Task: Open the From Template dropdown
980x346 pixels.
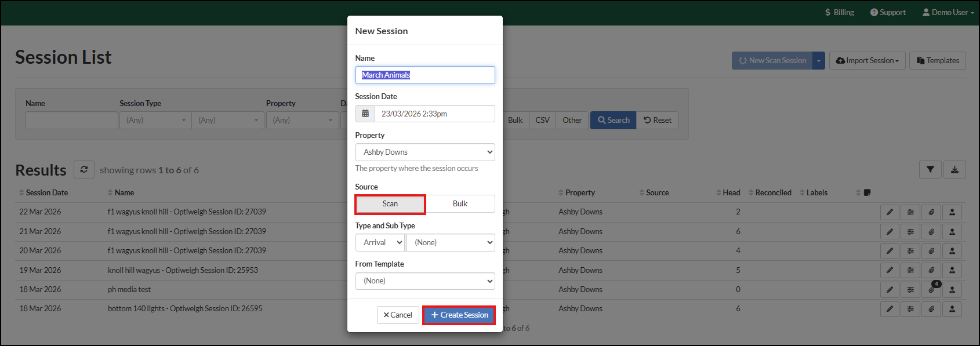Action: coord(425,281)
